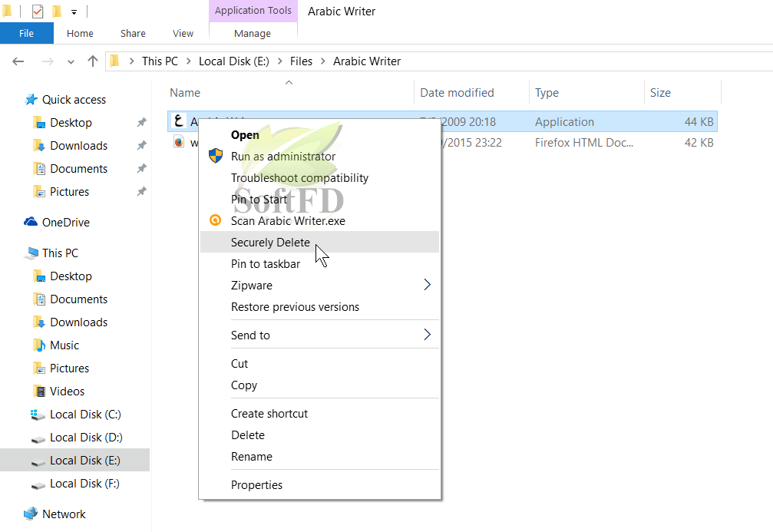The image size is (773, 532).
Task: Open Documents under Quick access
Action: pos(78,169)
